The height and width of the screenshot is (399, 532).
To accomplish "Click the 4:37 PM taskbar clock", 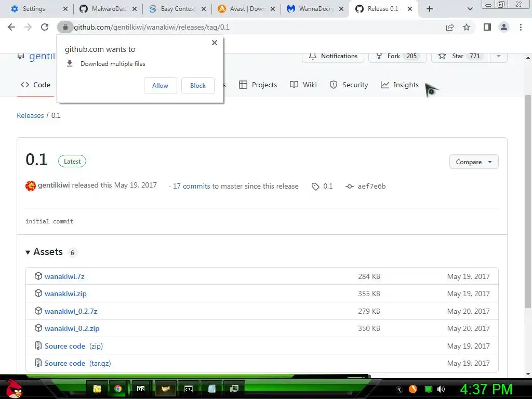I will coord(486,389).
